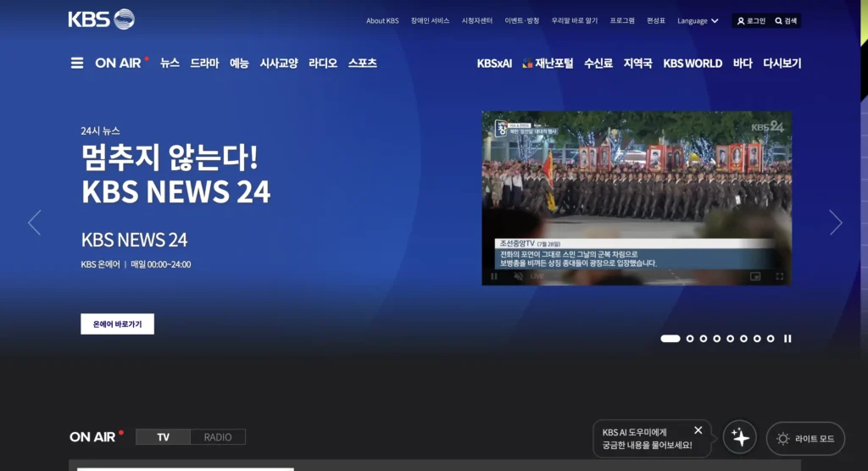The height and width of the screenshot is (471, 868).
Task: Open the 지역국 link
Action: 637,63
